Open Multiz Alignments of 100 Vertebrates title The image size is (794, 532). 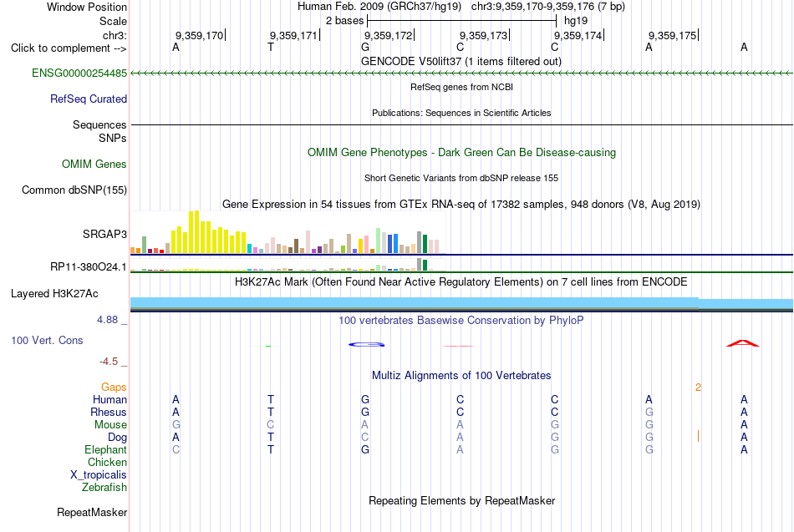[461, 375]
